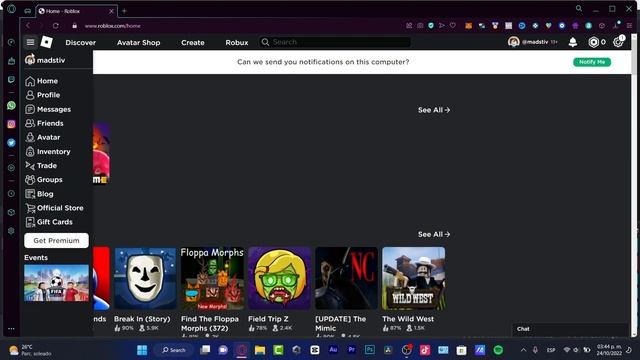The height and width of the screenshot is (360, 640).
Task: Click upper See All link
Action: click(434, 110)
